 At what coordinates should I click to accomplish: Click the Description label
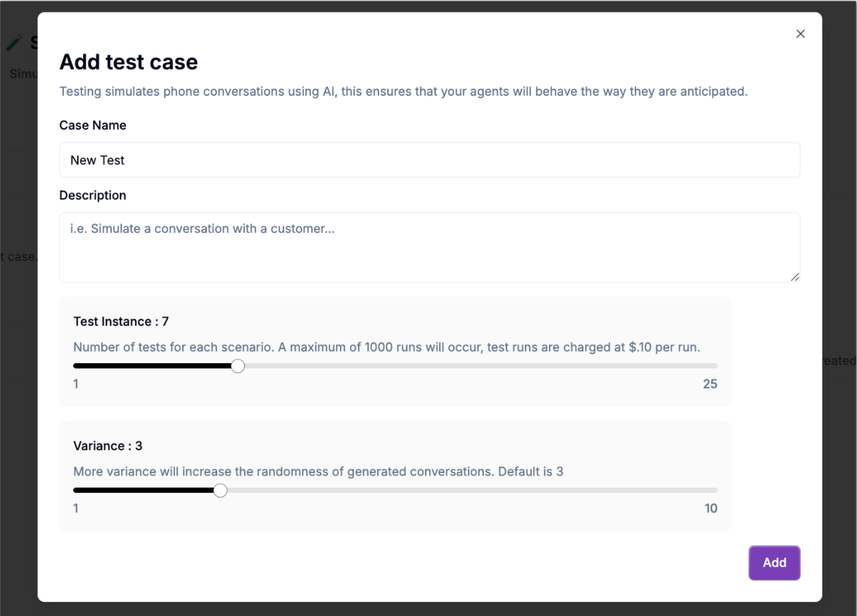92,195
